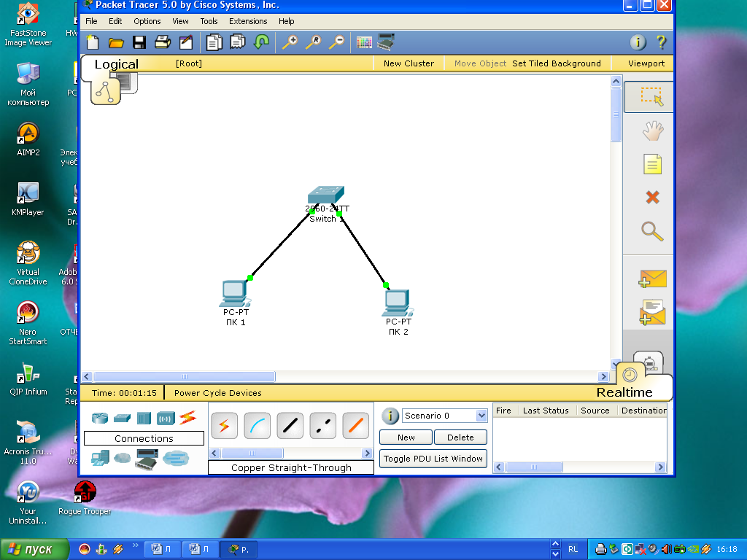Activate the Move Layout hand tool
Screen dimensions: 747x560
(x=653, y=131)
